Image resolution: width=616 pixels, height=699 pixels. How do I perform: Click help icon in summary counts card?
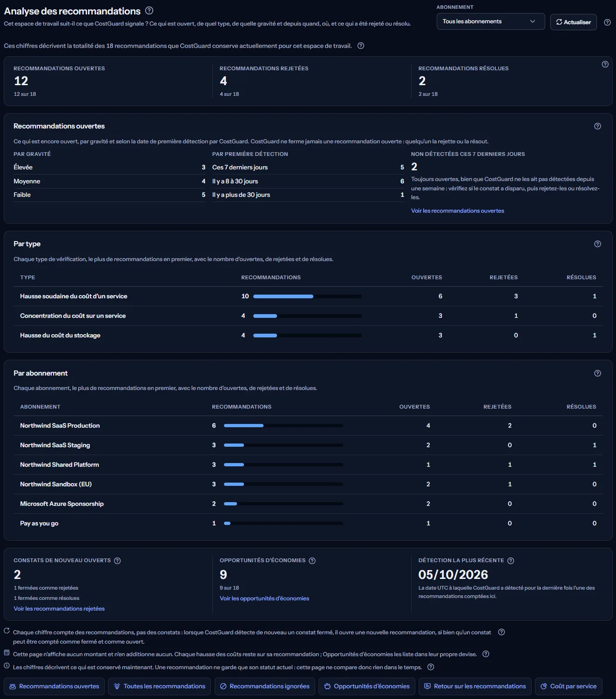point(605,64)
